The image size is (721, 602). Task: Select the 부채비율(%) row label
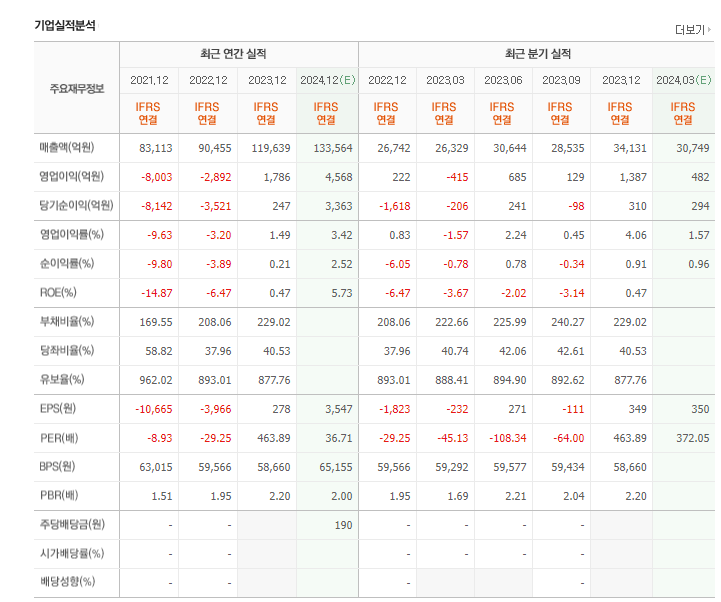pos(67,321)
